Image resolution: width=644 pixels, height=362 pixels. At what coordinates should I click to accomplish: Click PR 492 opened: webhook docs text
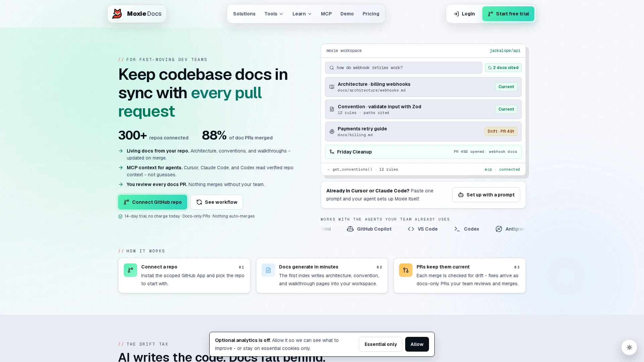485,152
